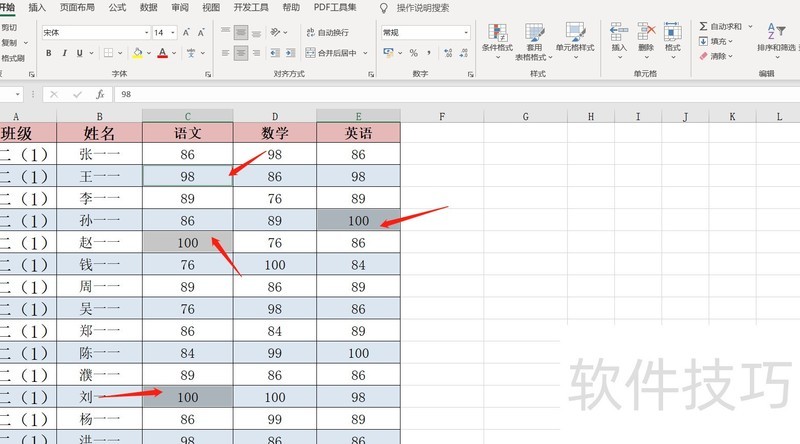Open 单元格样式 cell styles
This screenshot has width=800, height=444.
click(x=575, y=41)
